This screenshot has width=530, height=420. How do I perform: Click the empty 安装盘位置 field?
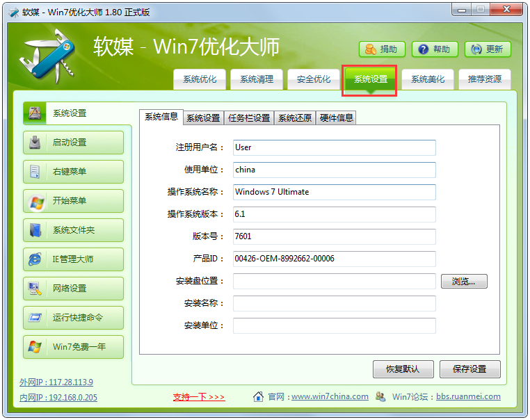coord(335,281)
